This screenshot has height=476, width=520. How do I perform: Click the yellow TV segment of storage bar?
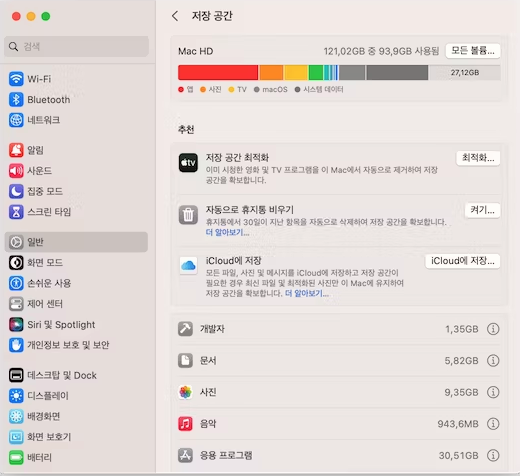296,72
